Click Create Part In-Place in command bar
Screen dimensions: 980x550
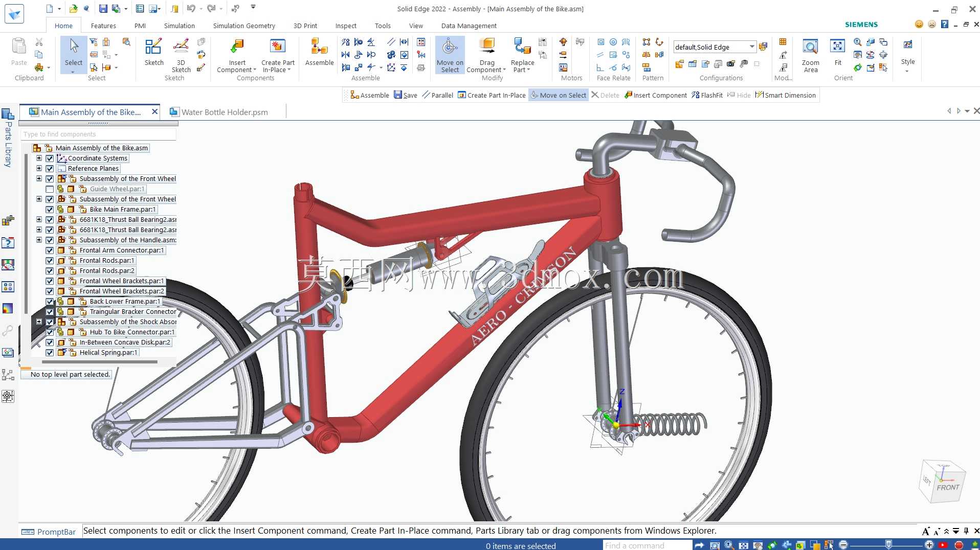(492, 95)
